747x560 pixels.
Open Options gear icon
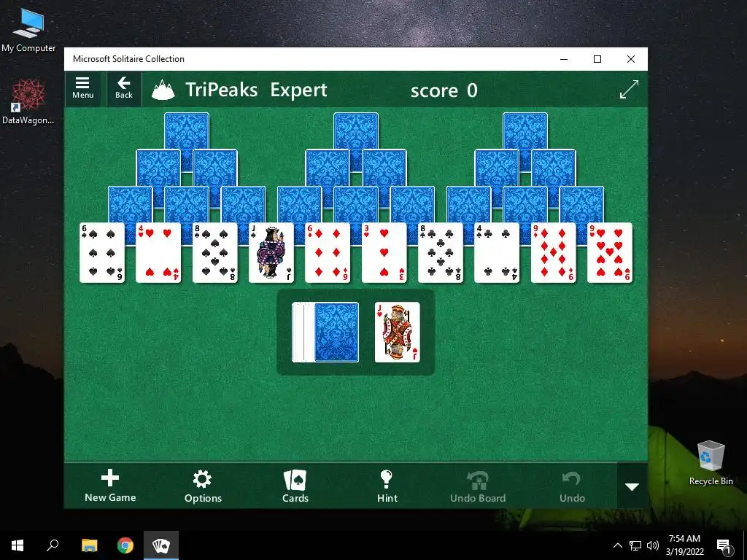point(203,486)
